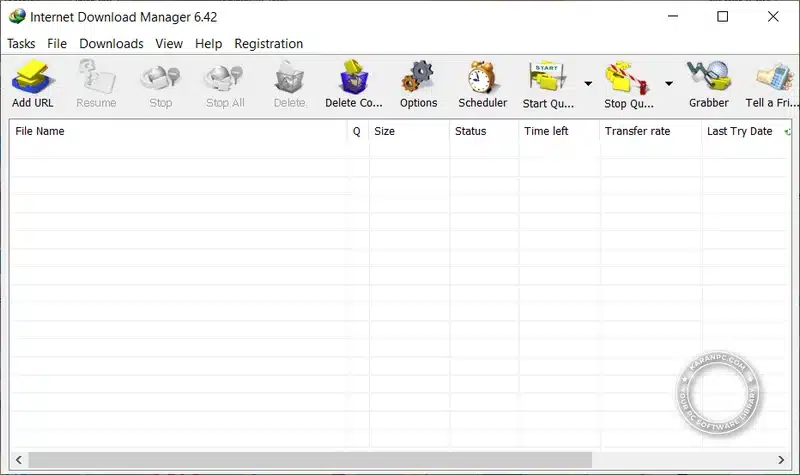Open the File menu
Viewport: 800px width, 475px height.
(x=57, y=44)
